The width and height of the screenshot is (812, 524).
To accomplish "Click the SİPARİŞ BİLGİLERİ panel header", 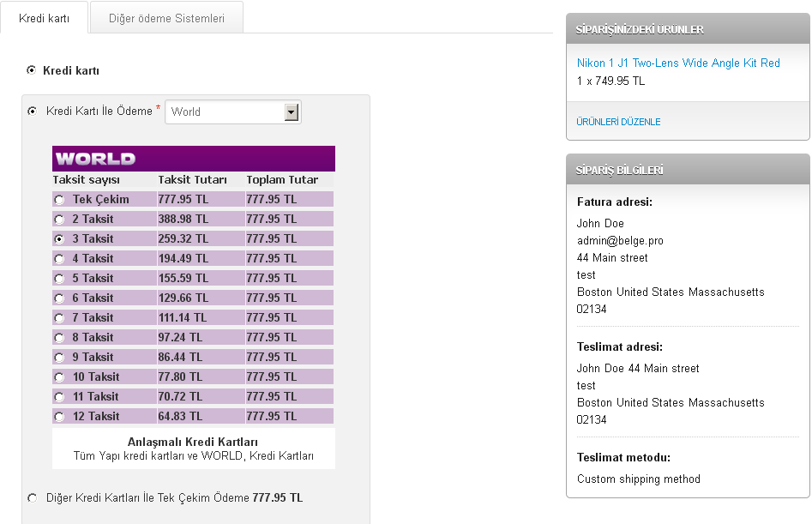I will pos(688,171).
